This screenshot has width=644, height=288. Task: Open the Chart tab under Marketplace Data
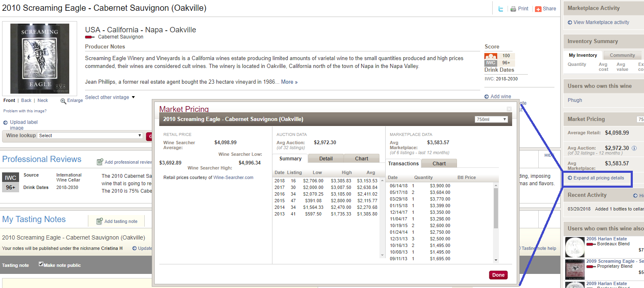click(x=439, y=164)
